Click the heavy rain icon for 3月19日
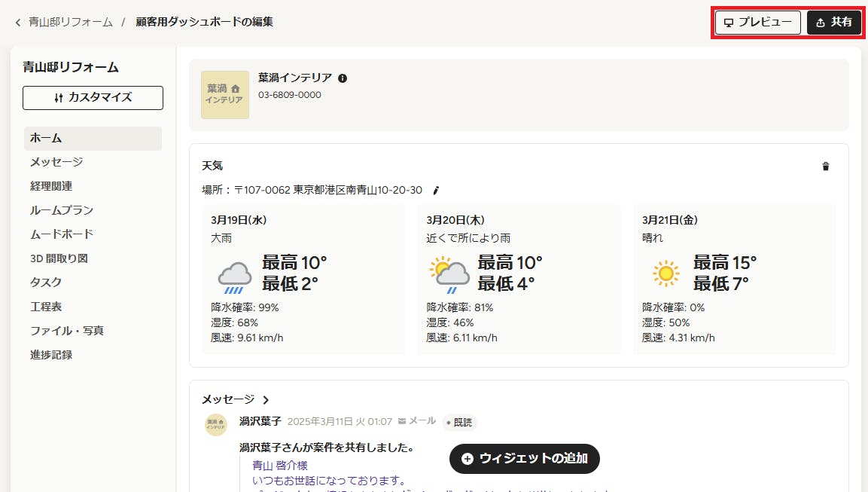Viewport: 868px width, 492px height. tap(235, 277)
